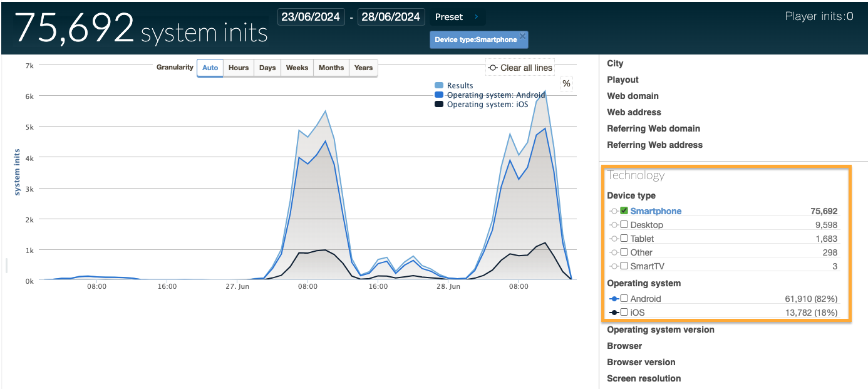Expand the Web domain section
The height and width of the screenshot is (389, 868).
click(x=633, y=96)
